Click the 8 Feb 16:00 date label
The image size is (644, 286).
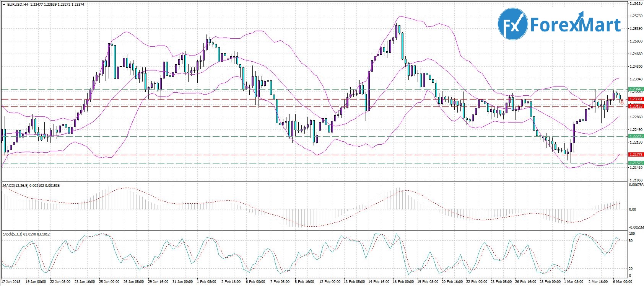point(304,282)
